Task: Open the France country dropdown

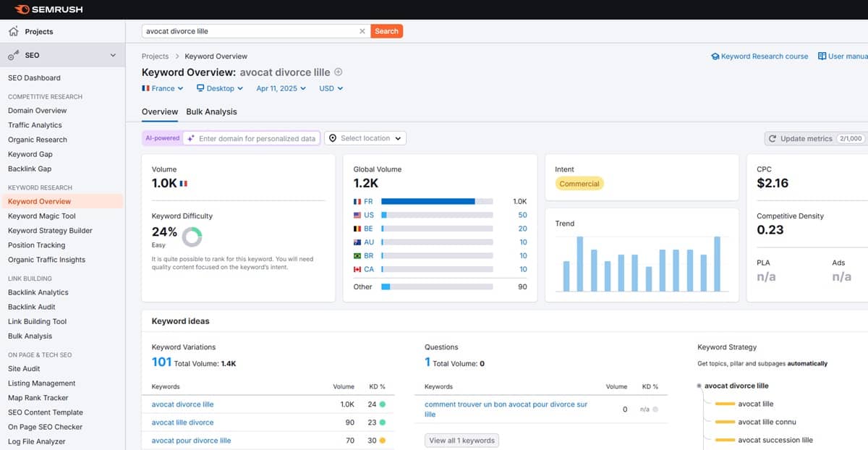Action: click(163, 88)
